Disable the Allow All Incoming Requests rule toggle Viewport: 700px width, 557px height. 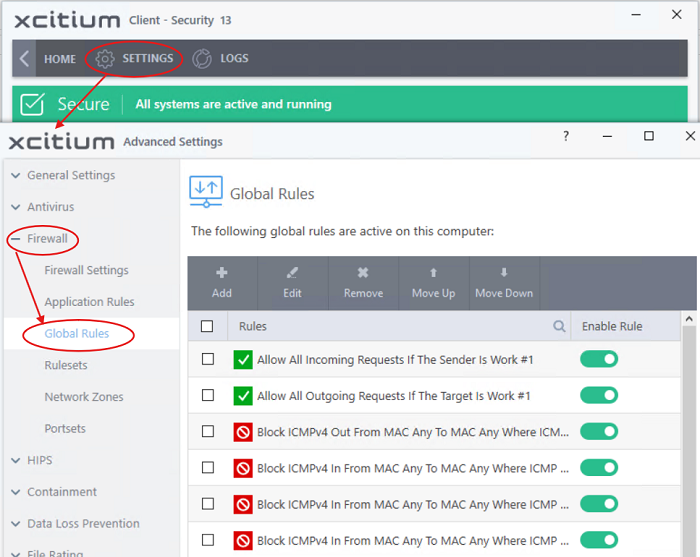point(599,359)
